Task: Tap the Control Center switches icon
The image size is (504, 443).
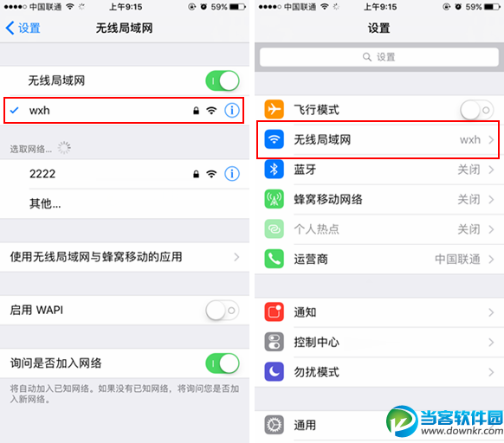Action: (x=274, y=342)
